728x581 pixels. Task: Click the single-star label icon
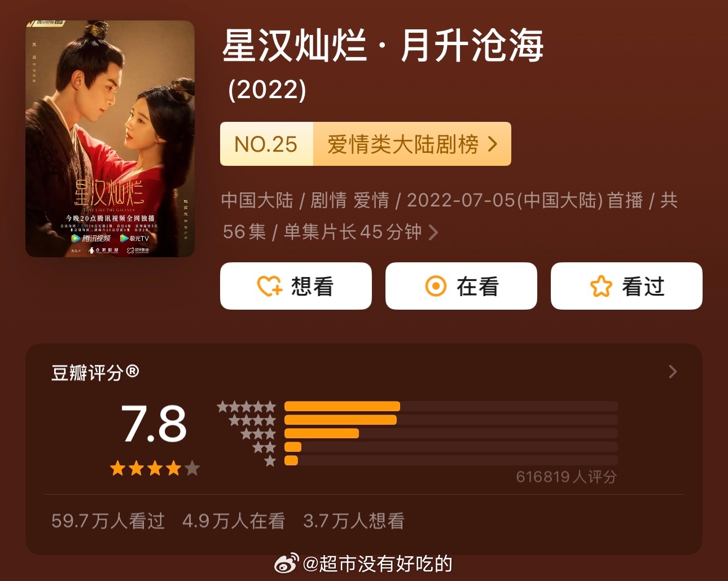coord(270,461)
